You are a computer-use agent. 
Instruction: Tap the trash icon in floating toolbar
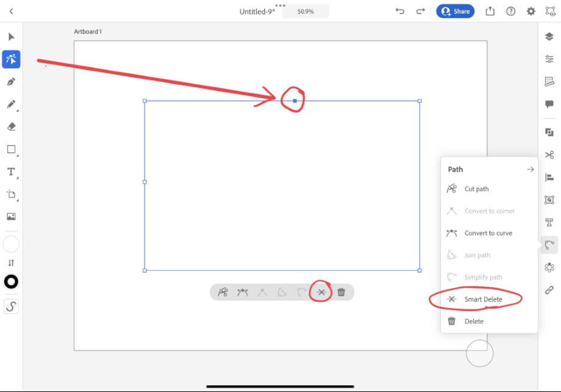click(341, 292)
